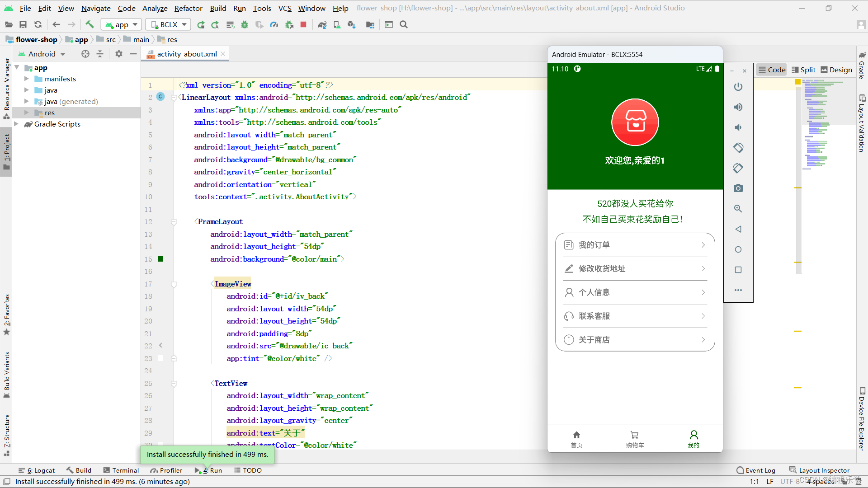Open the BCLX device selector dropdown
The height and width of the screenshot is (488, 868).
(168, 24)
